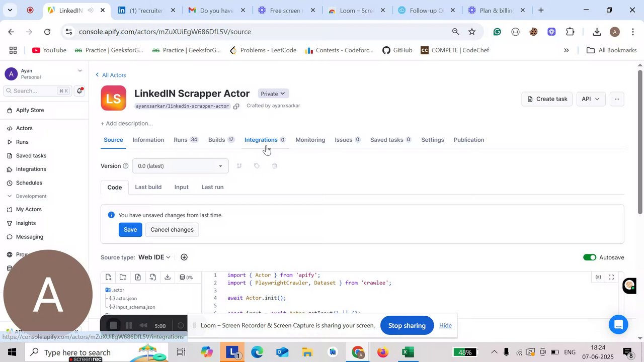
Task: Open the Version 0.0 (latest) dropdown
Action: (180, 166)
